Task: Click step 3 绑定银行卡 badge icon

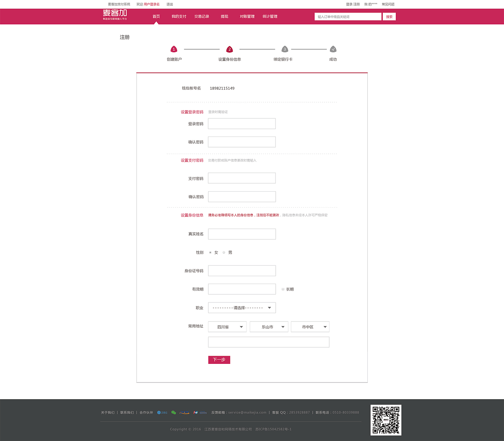Action: click(285, 49)
